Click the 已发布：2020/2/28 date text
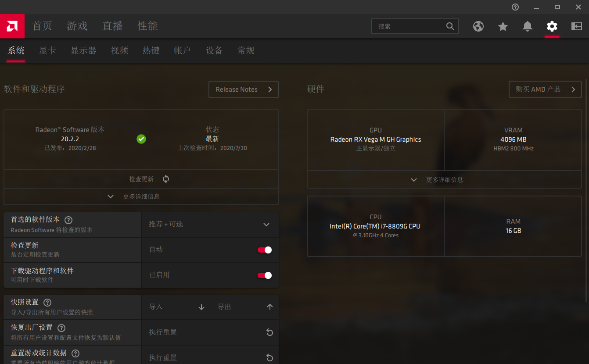 tap(70, 148)
